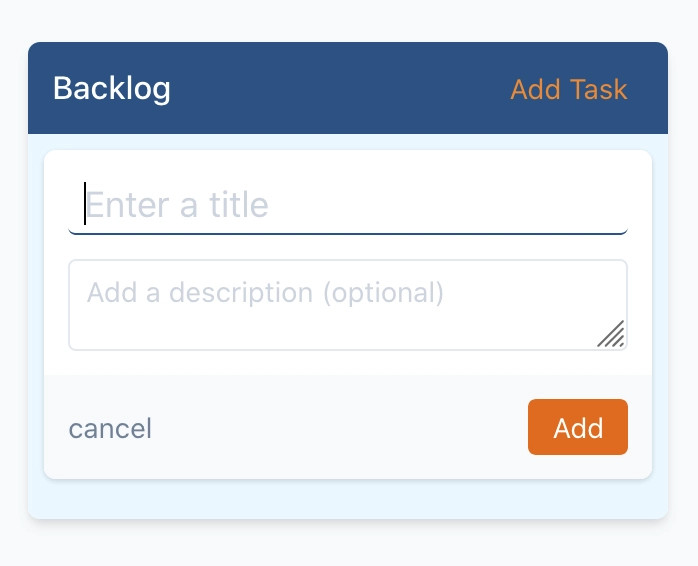Click the Enter a title placeholder text
Screen dimensions: 698x566
pos(177,205)
